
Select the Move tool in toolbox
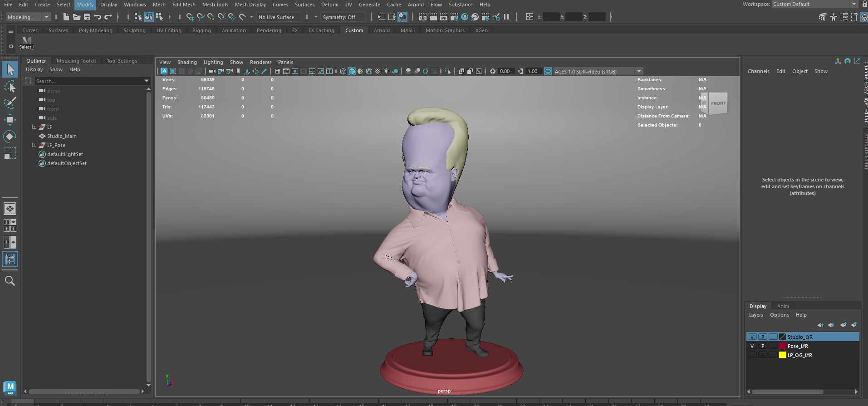tap(10, 120)
